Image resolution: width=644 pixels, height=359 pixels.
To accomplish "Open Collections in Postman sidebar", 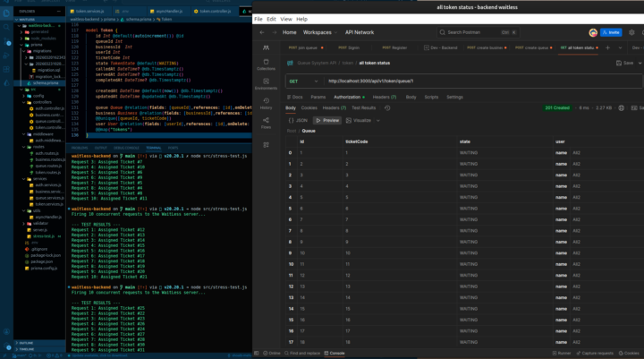I will click(x=266, y=64).
